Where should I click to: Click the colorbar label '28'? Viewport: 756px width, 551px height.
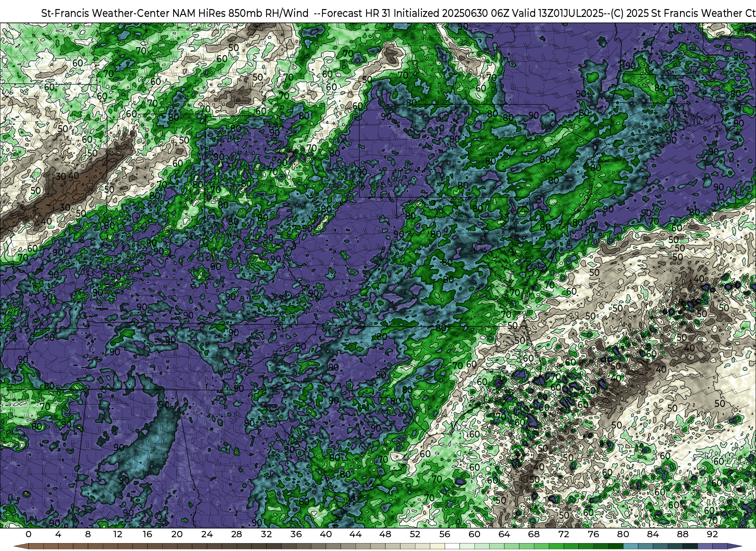click(237, 534)
